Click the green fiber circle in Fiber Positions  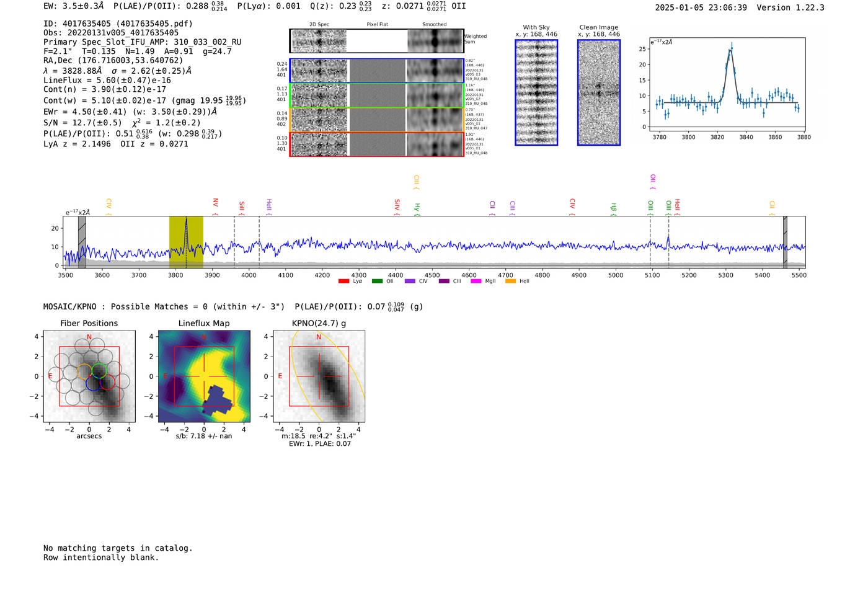point(100,371)
